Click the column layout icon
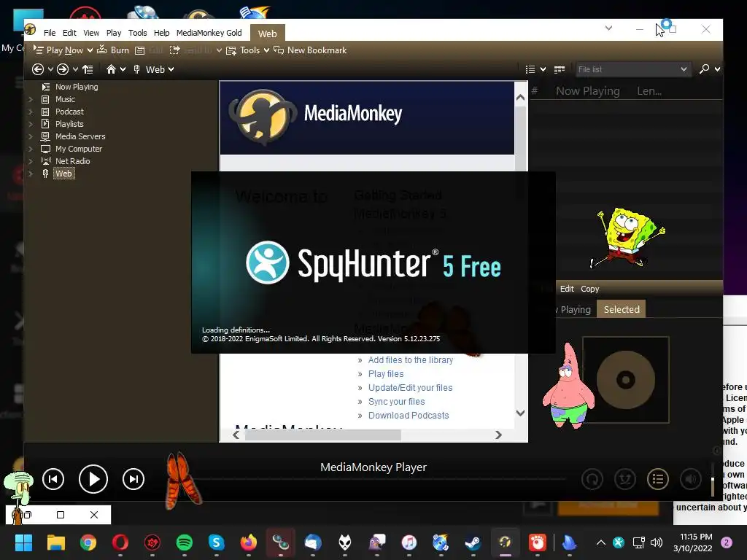This screenshot has width=747, height=560. [560, 69]
